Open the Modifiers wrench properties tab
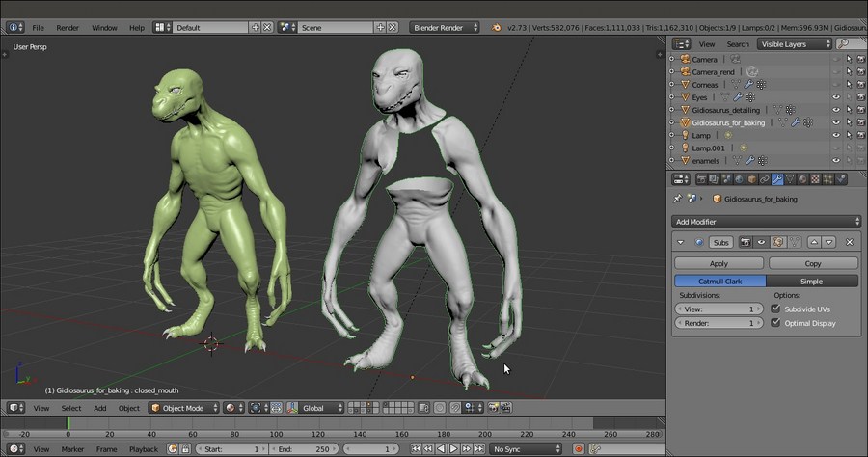This screenshot has height=457, width=868. point(777,179)
